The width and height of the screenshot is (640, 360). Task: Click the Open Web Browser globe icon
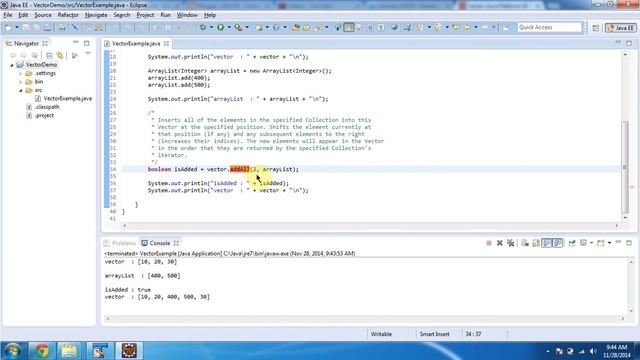[x=394, y=27]
